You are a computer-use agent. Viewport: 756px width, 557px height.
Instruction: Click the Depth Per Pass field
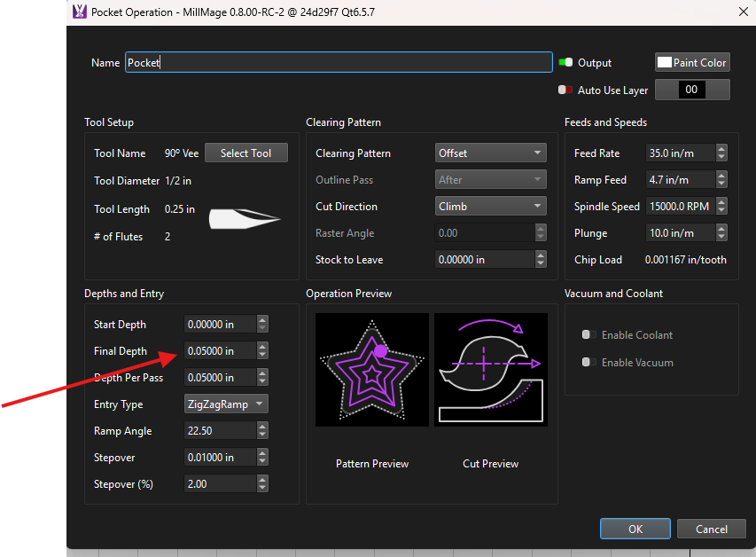click(220, 377)
